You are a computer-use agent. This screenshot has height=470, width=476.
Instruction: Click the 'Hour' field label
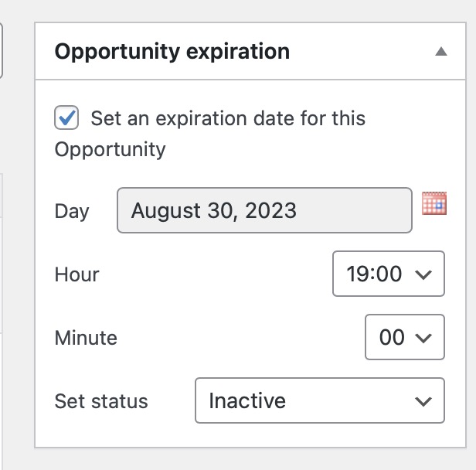coord(76,274)
